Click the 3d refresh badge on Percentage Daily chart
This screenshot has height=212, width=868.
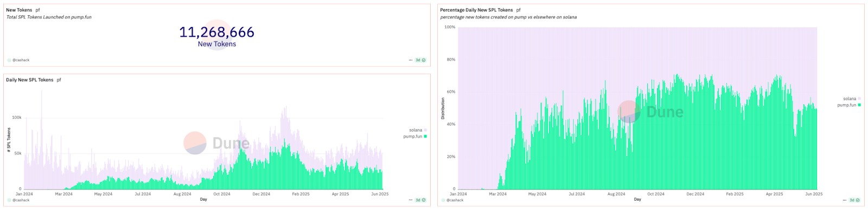pos(854,200)
